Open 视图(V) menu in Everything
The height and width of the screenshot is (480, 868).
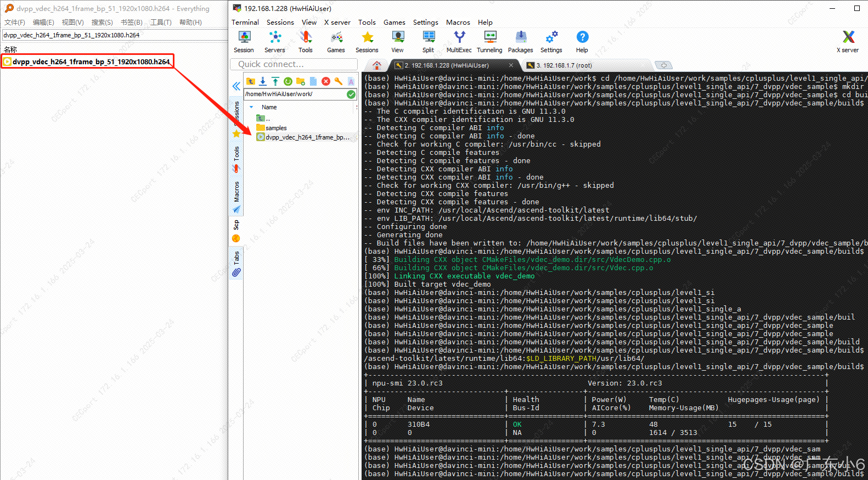pos(72,23)
